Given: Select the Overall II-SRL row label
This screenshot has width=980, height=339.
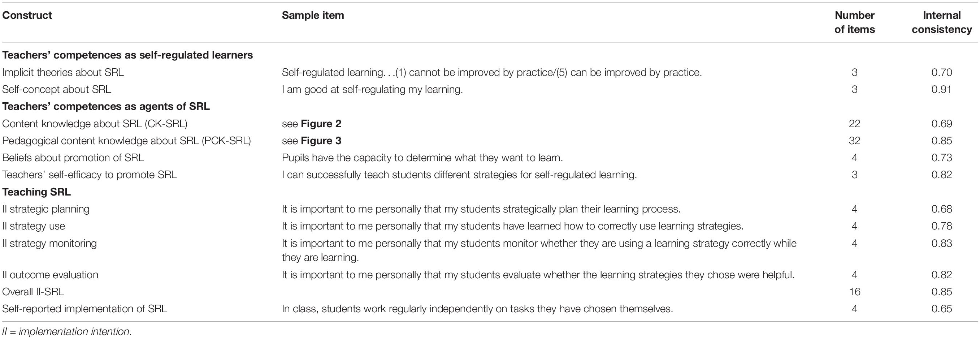Looking at the screenshot, I should (x=33, y=292).
